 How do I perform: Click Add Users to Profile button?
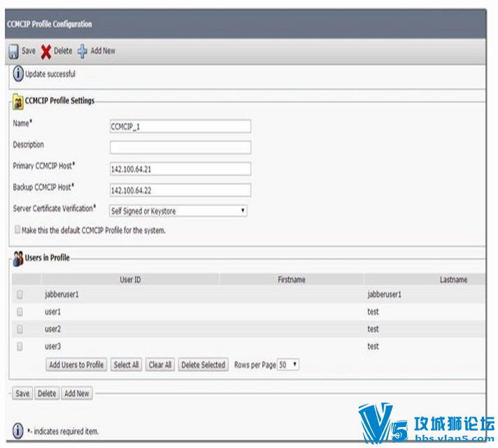coord(76,365)
